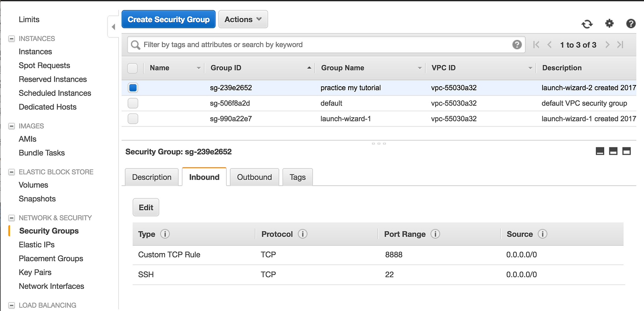Click the 8888 port range value
Screen dimensions: 644x311
[x=394, y=255]
